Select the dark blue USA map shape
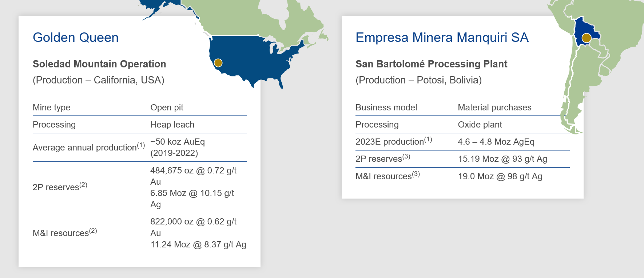 pos(255,58)
